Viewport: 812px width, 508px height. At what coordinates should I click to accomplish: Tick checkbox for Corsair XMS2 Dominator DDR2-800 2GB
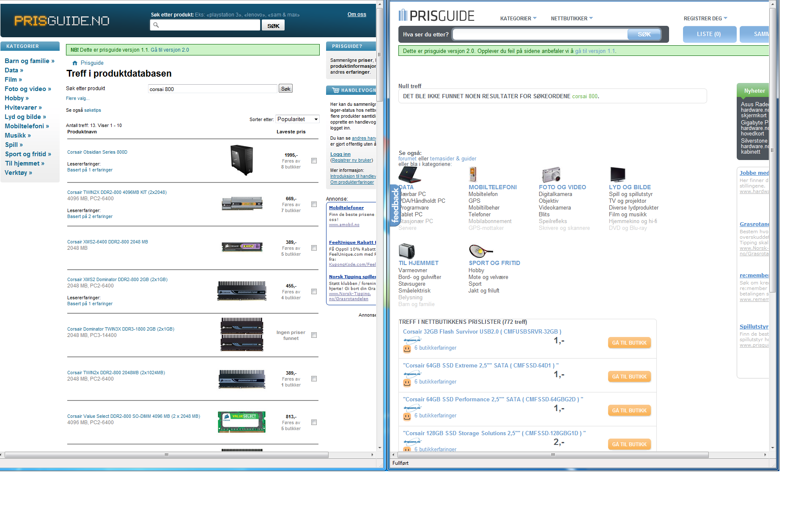coord(314,292)
